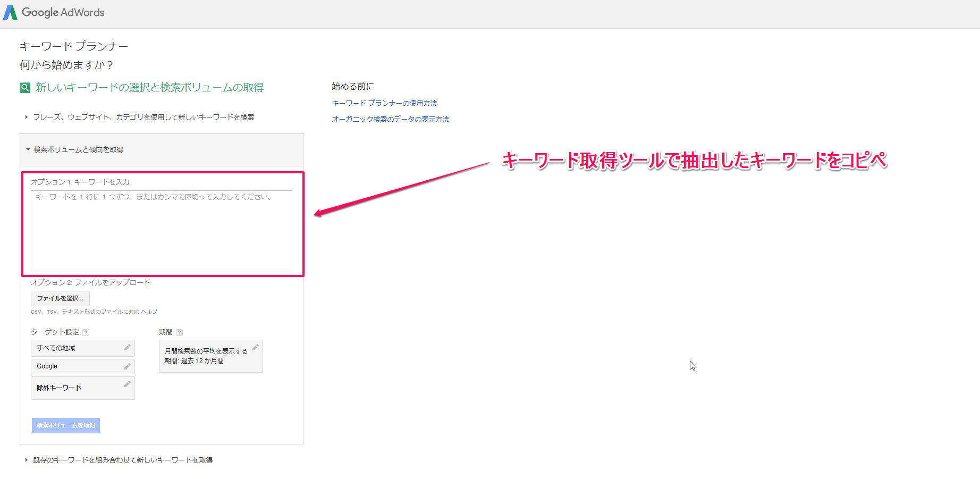Click オプション 1: キーワードを入力 label
The height and width of the screenshot is (479, 980).
click(80, 182)
